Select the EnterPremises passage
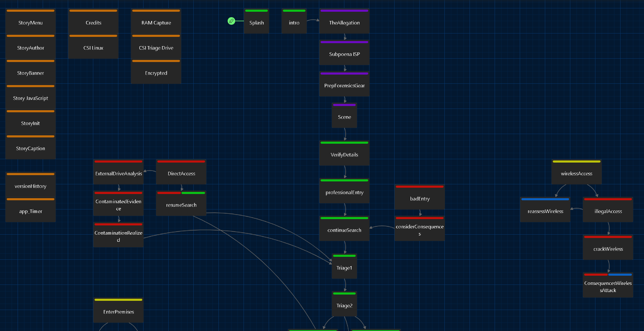The height and width of the screenshot is (331, 644). click(x=118, y=310)
